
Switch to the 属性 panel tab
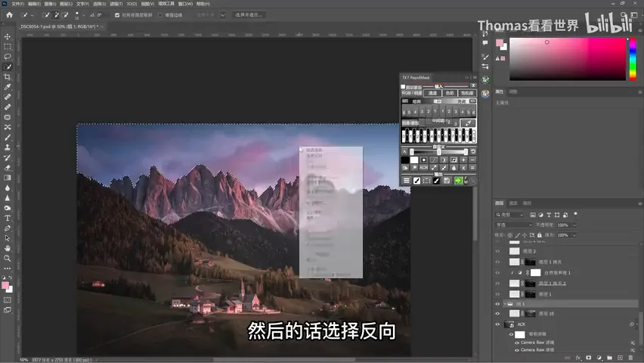[x=500, y=92]
